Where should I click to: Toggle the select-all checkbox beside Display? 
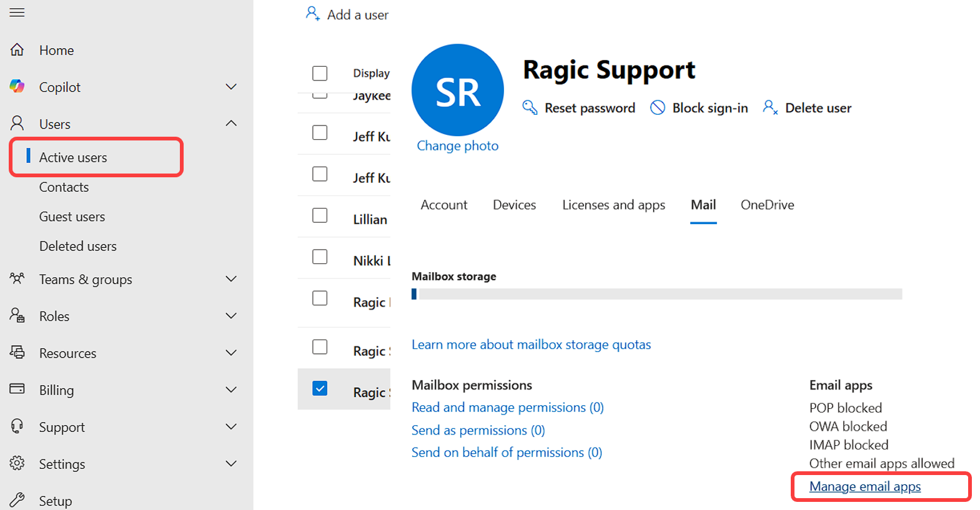pos(320,73)
